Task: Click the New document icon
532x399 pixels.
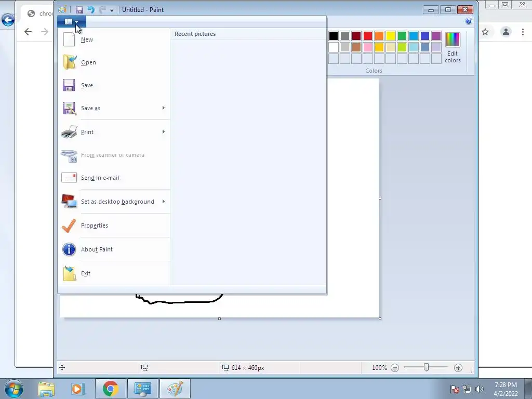Action: click(69, 39)
